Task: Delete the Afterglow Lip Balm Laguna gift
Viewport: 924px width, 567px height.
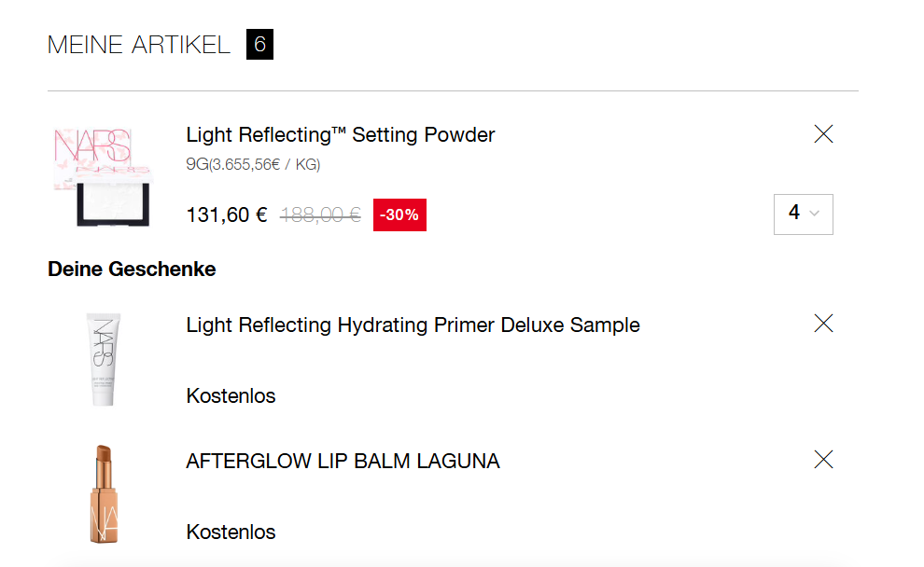Action: 823,459
